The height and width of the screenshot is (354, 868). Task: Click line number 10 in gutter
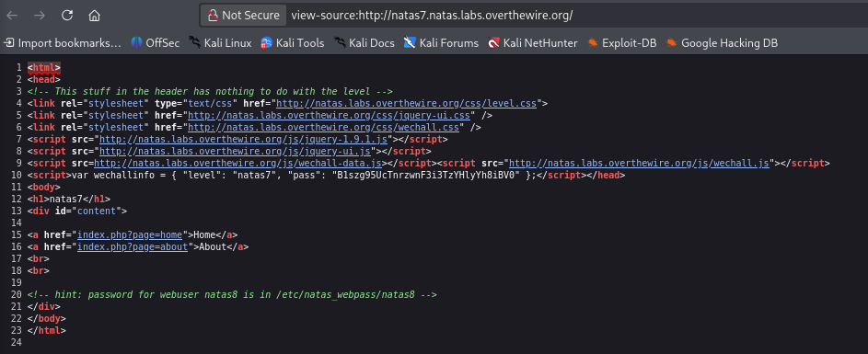click(x=16, y=176)
